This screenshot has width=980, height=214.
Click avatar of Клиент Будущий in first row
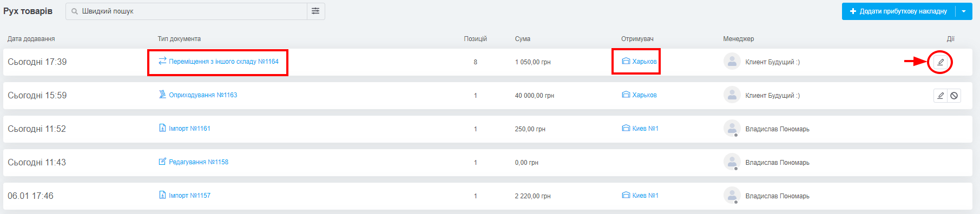click(732, 62)
